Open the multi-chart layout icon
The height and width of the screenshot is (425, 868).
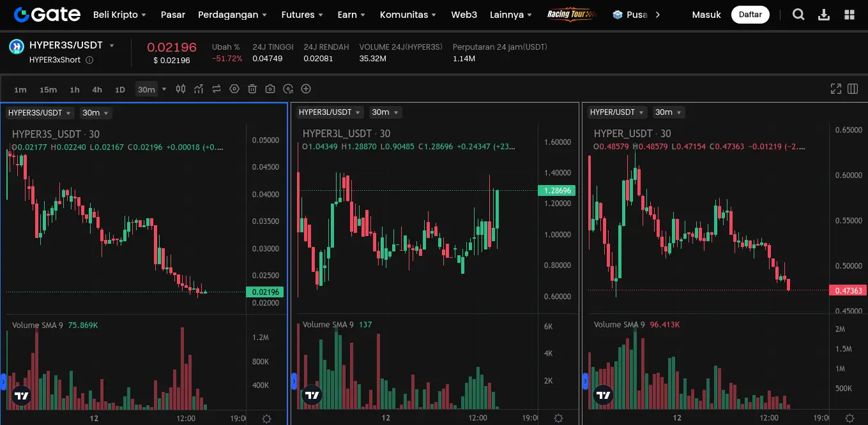click(853, 89)
